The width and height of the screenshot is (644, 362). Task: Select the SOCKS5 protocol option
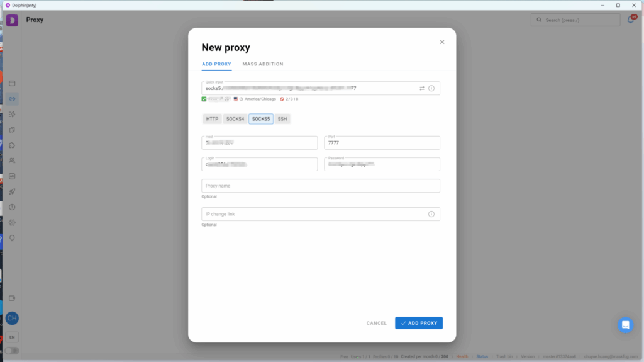(x=261, y=119)
